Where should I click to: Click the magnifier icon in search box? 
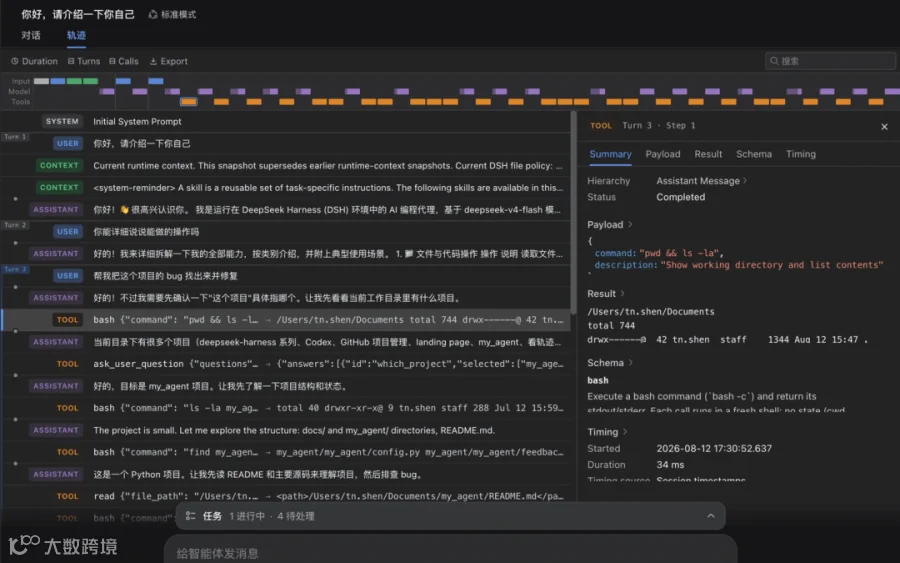click(774, 61)
